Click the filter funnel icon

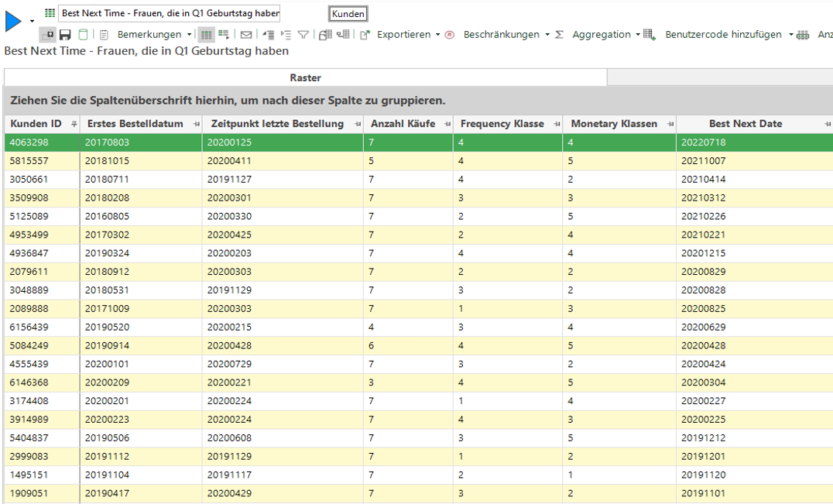303,35
